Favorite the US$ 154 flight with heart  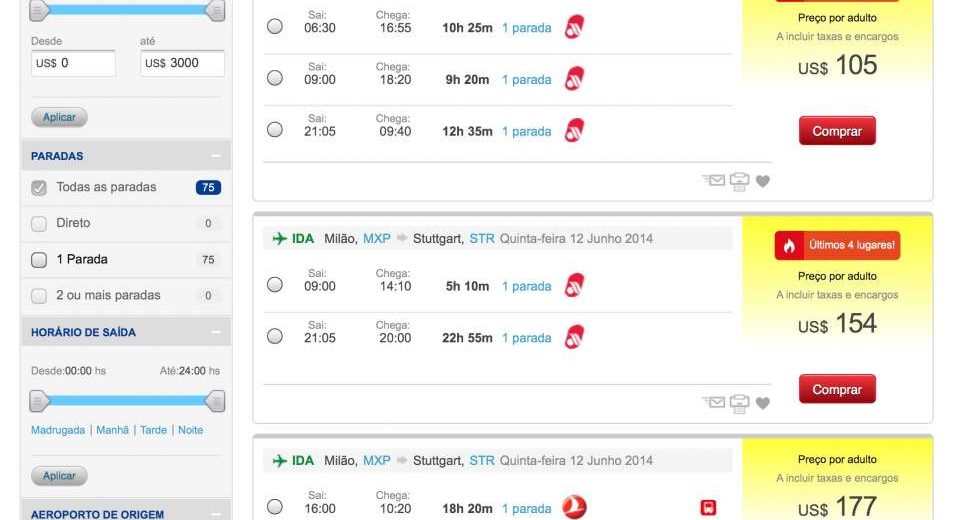click(x=763, y=403)
